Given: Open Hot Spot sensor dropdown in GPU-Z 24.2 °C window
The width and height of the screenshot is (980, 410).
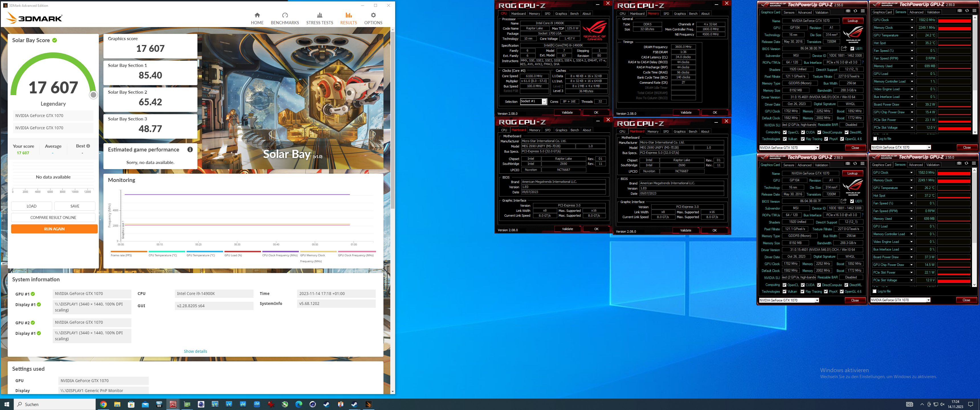Looking at the screenshot, I should pos(912,43).
